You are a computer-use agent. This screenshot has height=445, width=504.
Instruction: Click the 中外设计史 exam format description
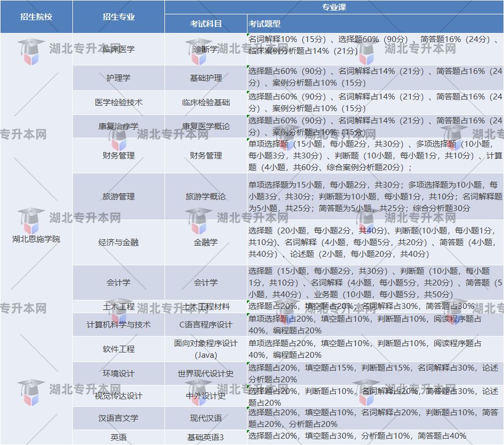pos(375,396)
